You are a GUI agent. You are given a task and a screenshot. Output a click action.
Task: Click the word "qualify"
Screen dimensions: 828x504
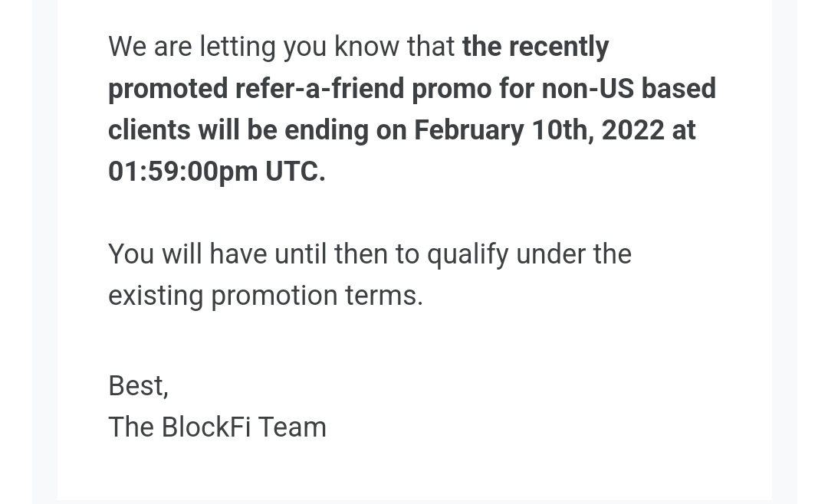point(467,254)
